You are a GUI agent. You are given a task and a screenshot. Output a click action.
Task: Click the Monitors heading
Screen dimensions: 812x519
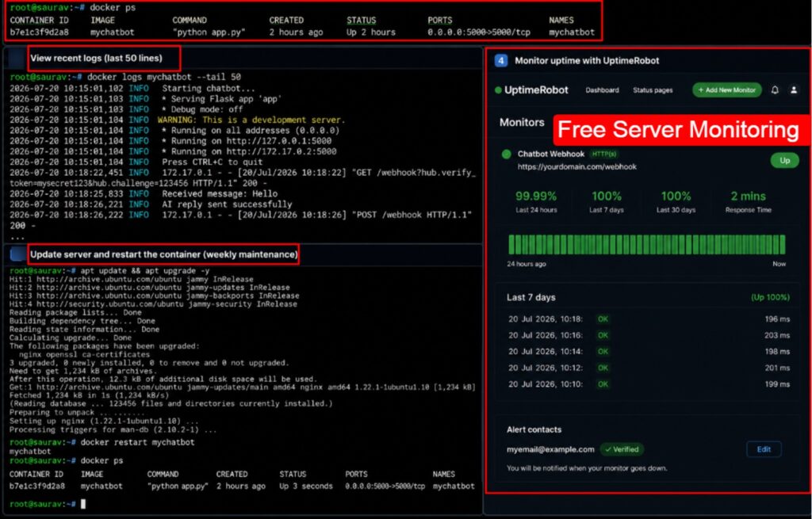522,123
